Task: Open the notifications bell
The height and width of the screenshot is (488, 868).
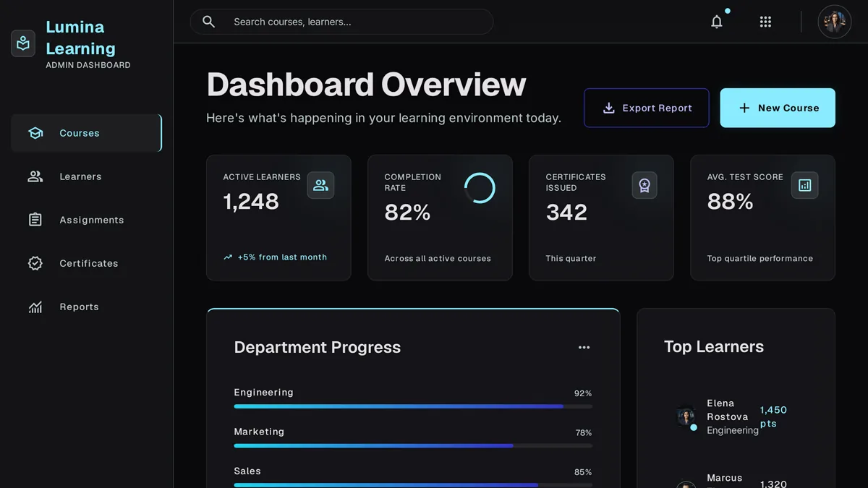Action: (x=717, y=22)
